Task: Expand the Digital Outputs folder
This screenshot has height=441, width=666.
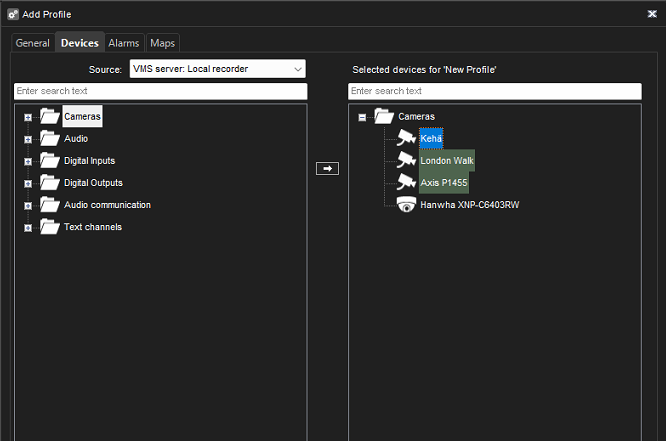Action: tap(28, 184)
